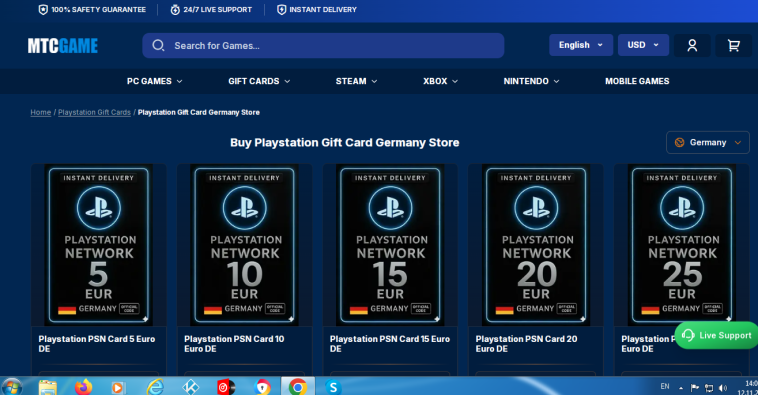758x395 pixels.
Task: Open the shield browser taskbar icon
Action: coord(262,387)
